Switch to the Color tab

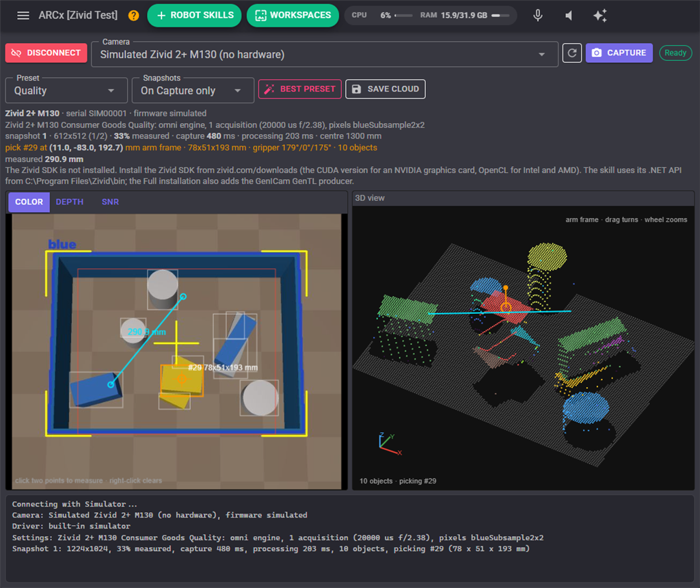click(x=29, y=202)
